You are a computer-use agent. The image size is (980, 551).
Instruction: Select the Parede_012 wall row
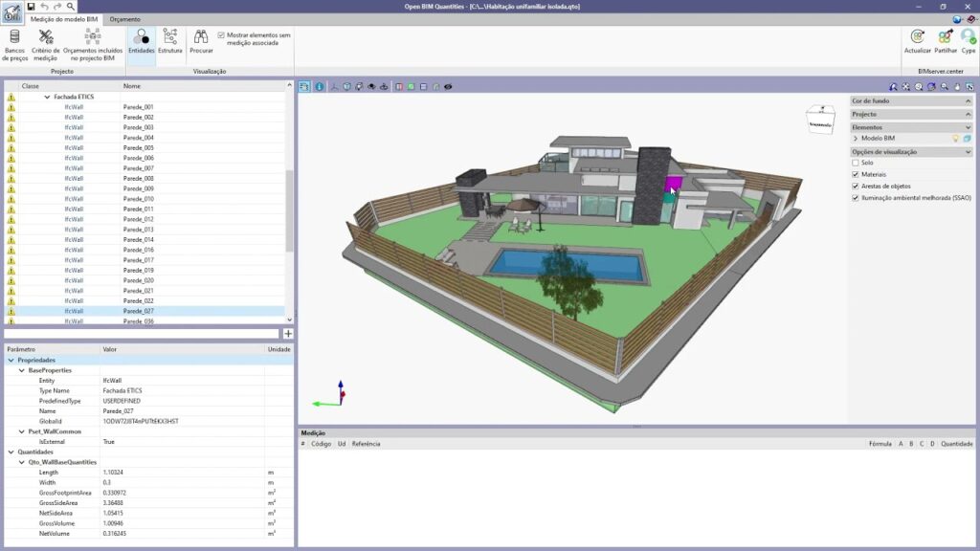pyautogui.click(x=138, y=219)
